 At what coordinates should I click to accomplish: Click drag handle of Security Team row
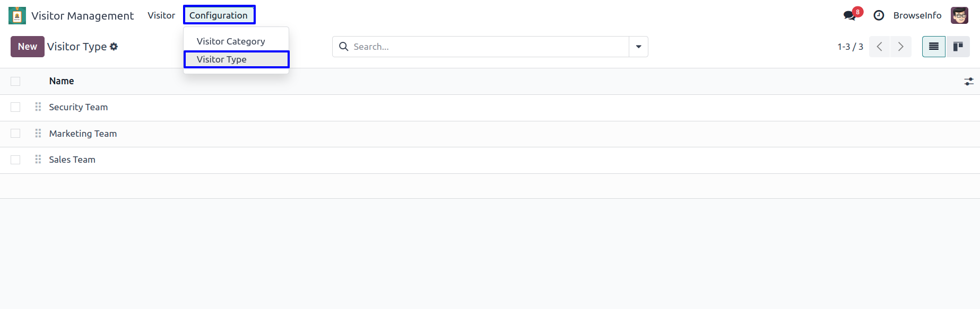coord(38,107)
